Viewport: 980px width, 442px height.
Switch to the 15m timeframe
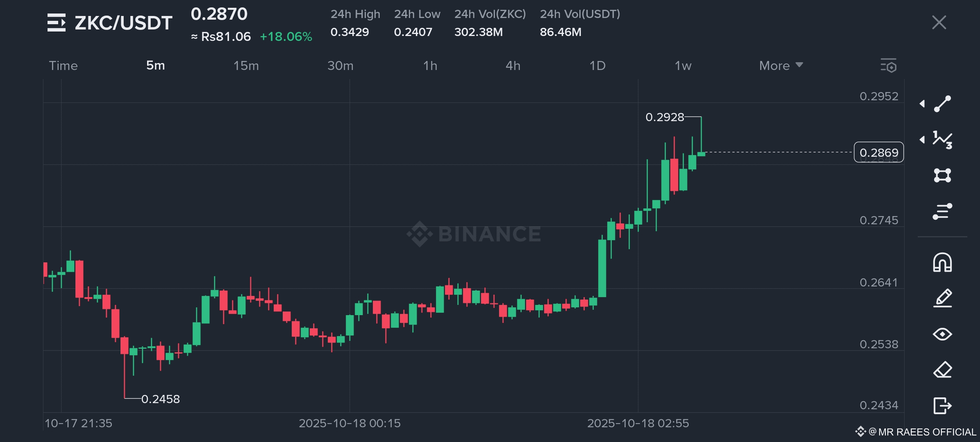pos(246,65)
